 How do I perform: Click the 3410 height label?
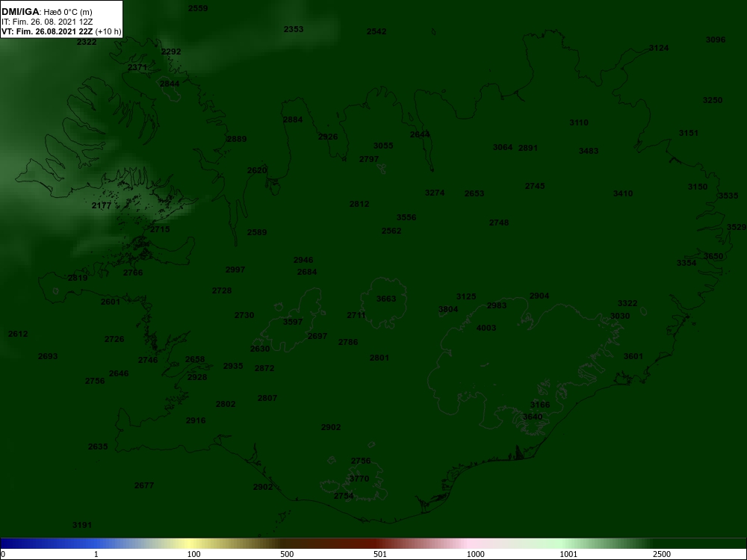623,193
